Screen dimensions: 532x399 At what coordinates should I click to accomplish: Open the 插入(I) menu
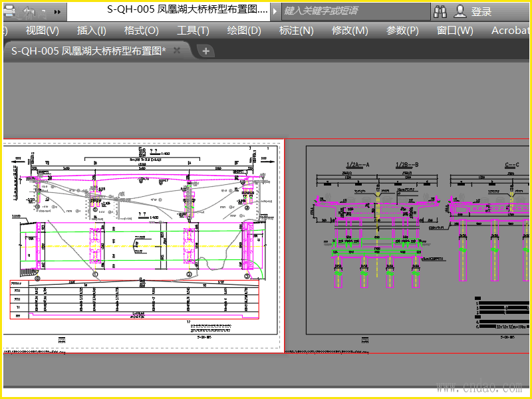(x=92, y=31)
